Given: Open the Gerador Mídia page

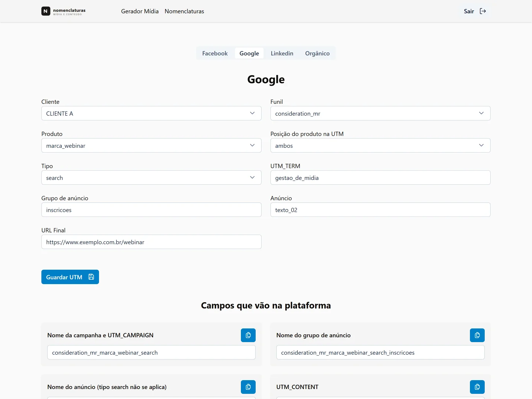Looking at the screenshot, I should tap(140, 11).
